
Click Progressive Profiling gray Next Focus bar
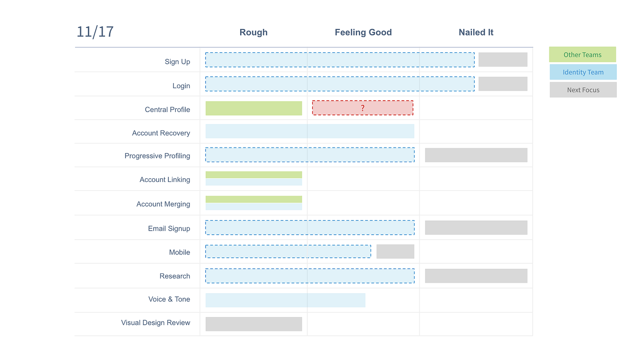(x=476, y=155)
